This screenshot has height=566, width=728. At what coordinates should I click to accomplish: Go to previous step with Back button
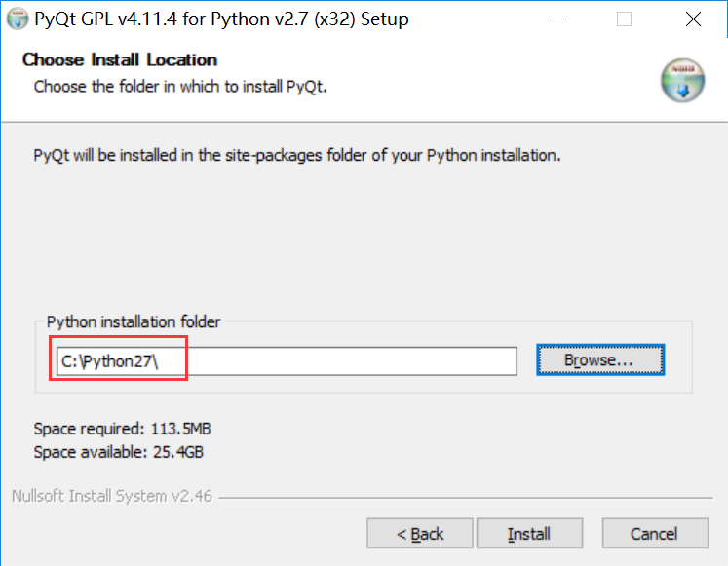[420, 534]
